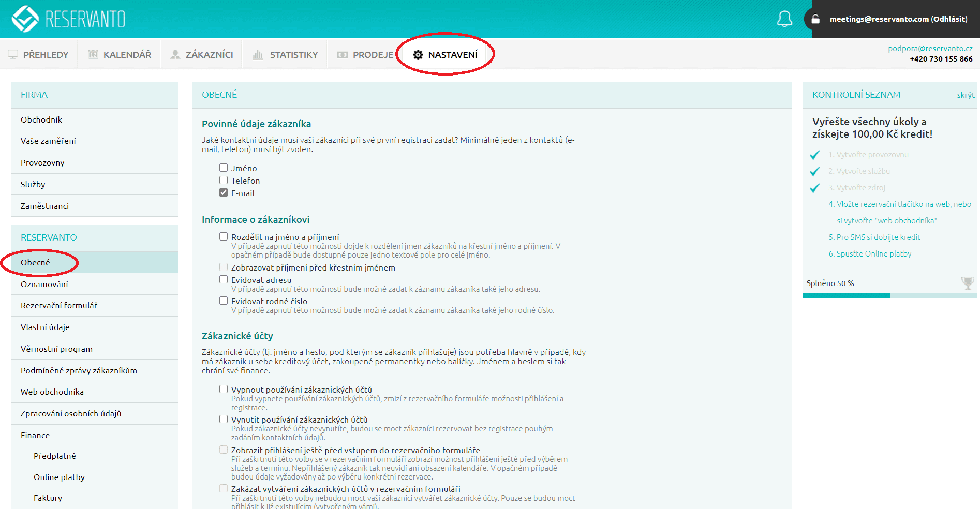
Task: Open the notifications bell
Action: 784,19
